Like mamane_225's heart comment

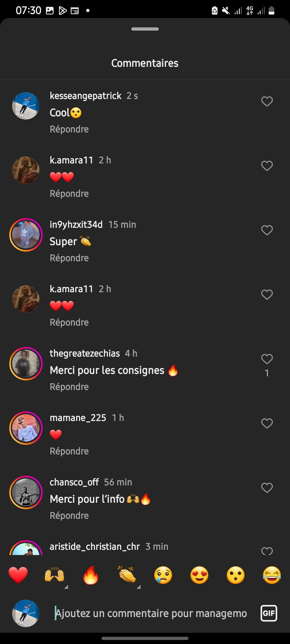click(267, 423)
